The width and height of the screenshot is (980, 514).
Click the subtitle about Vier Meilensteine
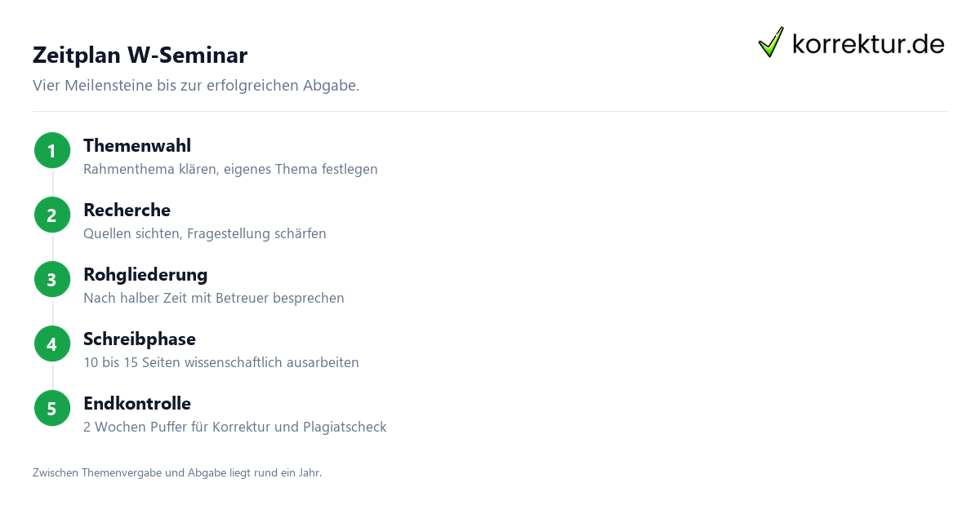196,86
